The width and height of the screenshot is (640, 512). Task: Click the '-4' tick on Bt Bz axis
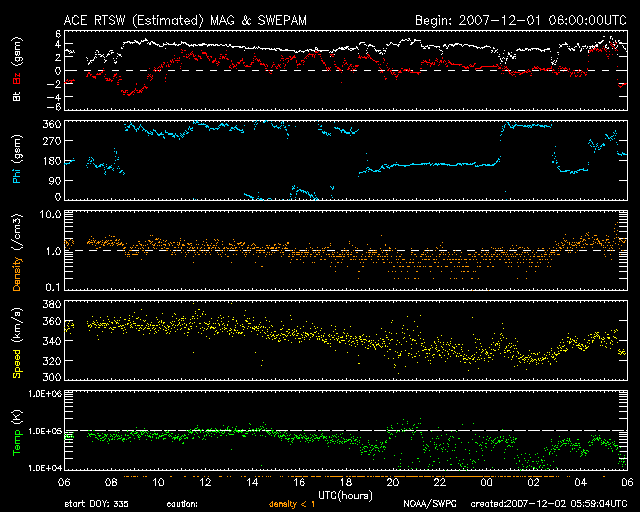coord(54,97)
